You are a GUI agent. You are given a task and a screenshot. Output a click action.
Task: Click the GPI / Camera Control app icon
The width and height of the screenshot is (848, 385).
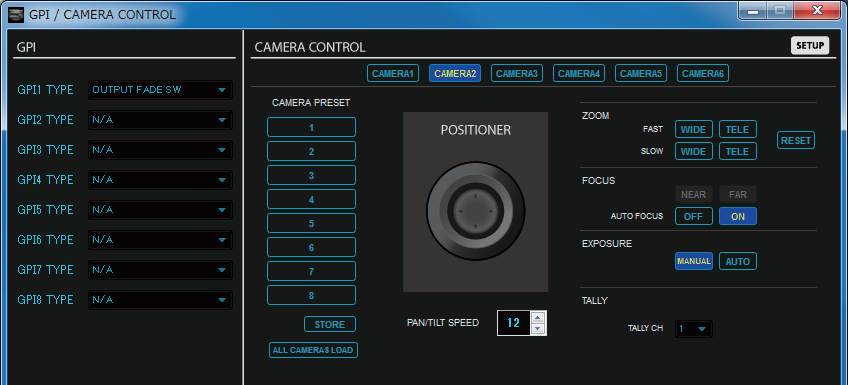point(16,15)
